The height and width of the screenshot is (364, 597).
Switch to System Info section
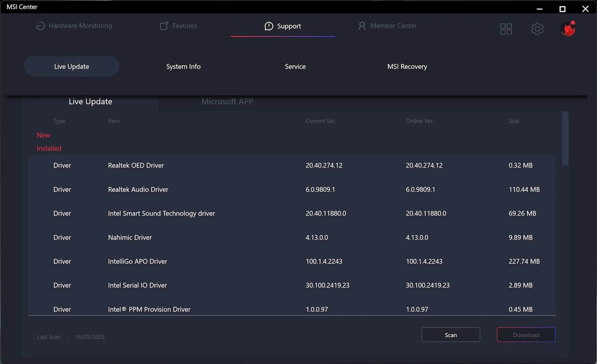pyautogui.click(x=183, y=66)
